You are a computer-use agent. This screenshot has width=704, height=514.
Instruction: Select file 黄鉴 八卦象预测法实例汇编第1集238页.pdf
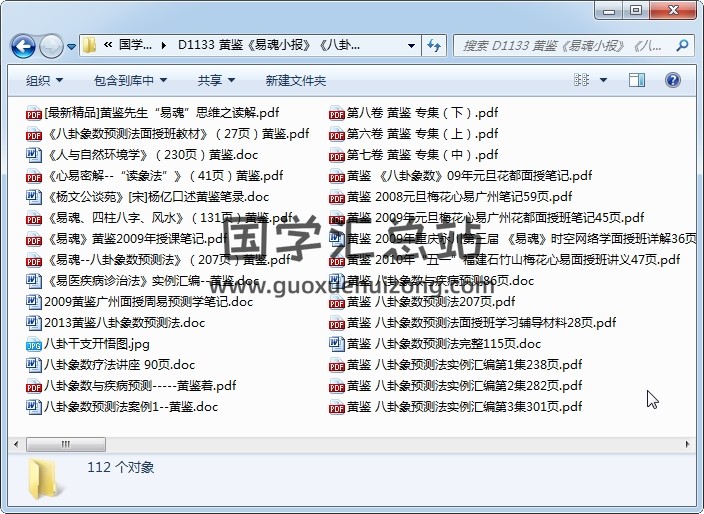[464, 365]
